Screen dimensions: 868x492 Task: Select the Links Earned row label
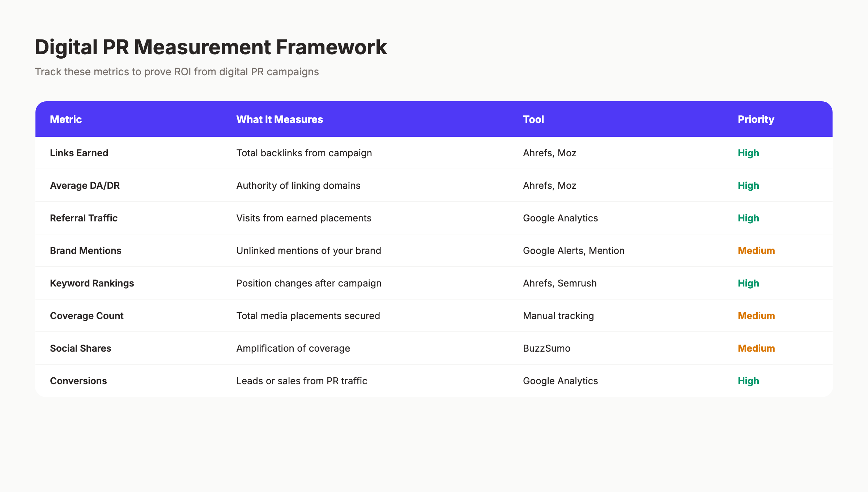click(79, 153)
